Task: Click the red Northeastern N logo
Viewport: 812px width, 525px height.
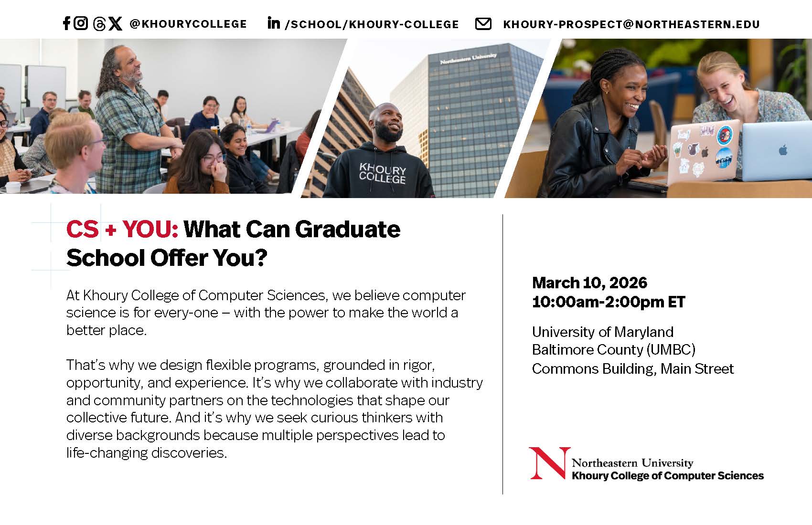Action: (x=549, y=463)
